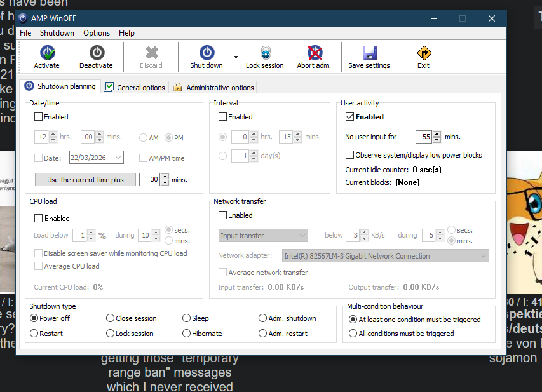Close the AMP WinOFF window
542x392 pixels.
point(492,18)
